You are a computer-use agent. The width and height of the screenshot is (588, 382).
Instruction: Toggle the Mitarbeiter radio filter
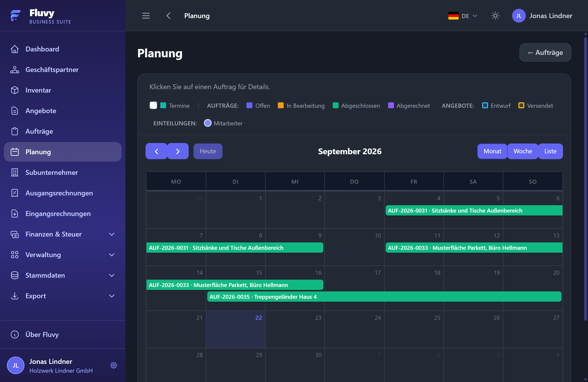pyautogui.click(x=208, y=123)
